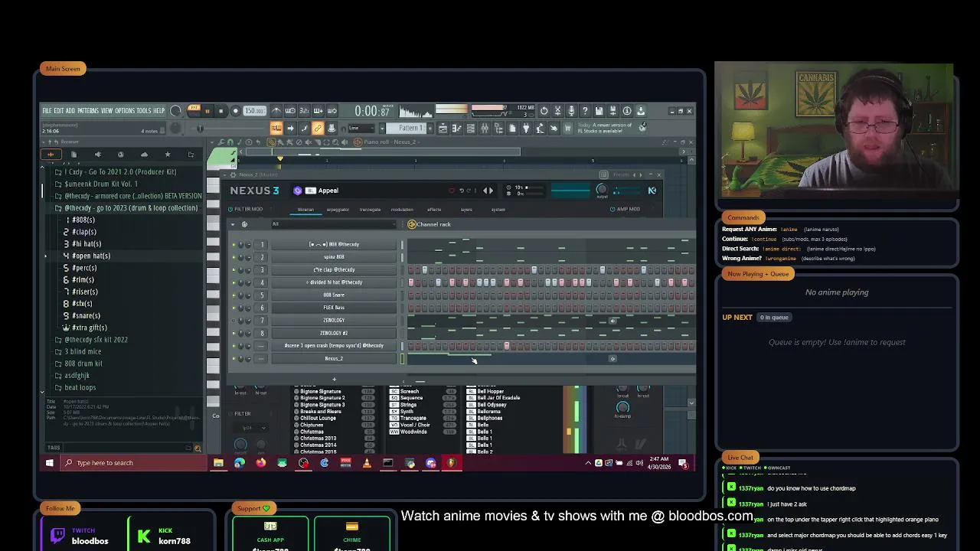Select Nexus 3 modulation tab
Image resolution: width=980 pixels, height=551 pixels.
click(x=402, y=210)
